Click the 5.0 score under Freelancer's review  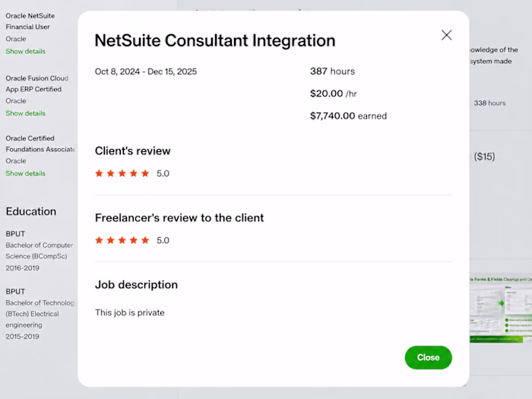coord(163,240)
